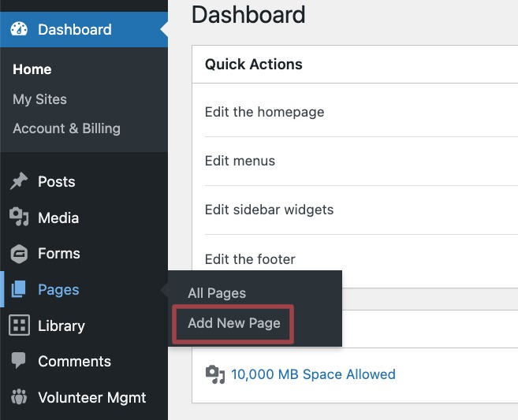
Task: Click the Pages stacked-sheets icon
Action: (18, 289)
